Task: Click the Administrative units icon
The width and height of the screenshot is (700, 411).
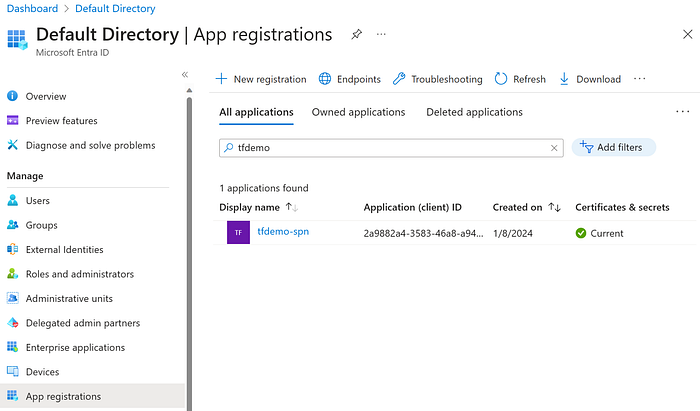Action: tap(12, 298)
